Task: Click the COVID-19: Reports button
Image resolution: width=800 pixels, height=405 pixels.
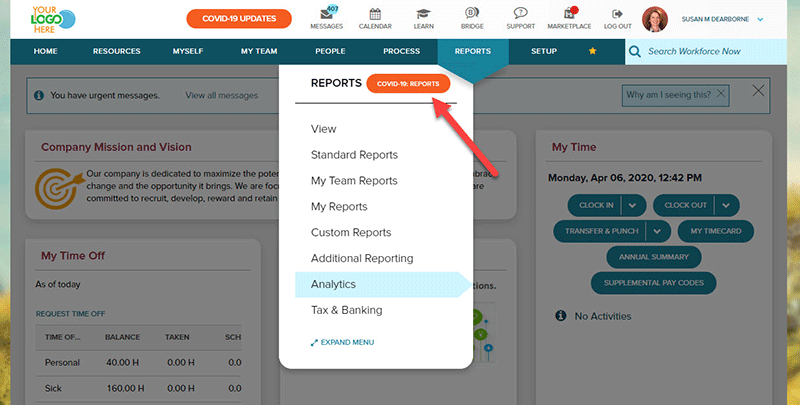Action: 408,84
